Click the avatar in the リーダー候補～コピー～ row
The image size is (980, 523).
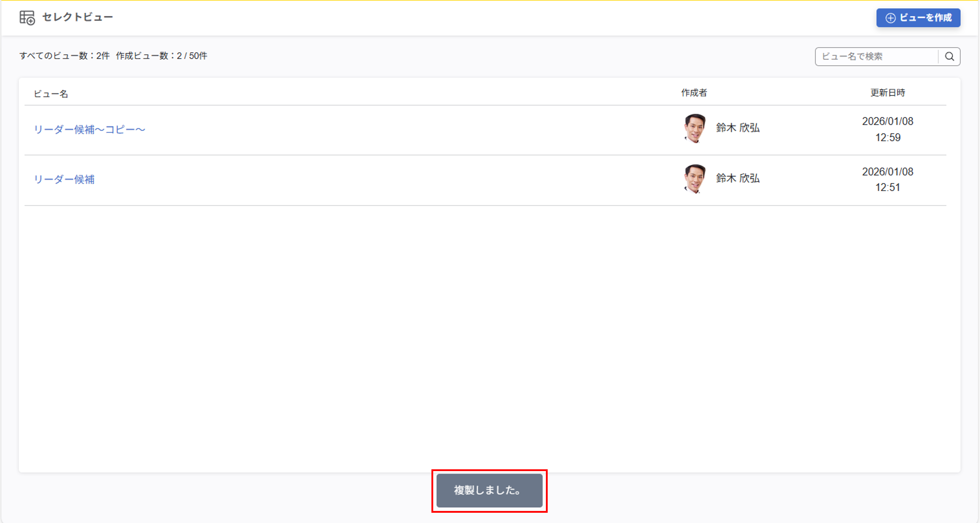coord(695,129)
